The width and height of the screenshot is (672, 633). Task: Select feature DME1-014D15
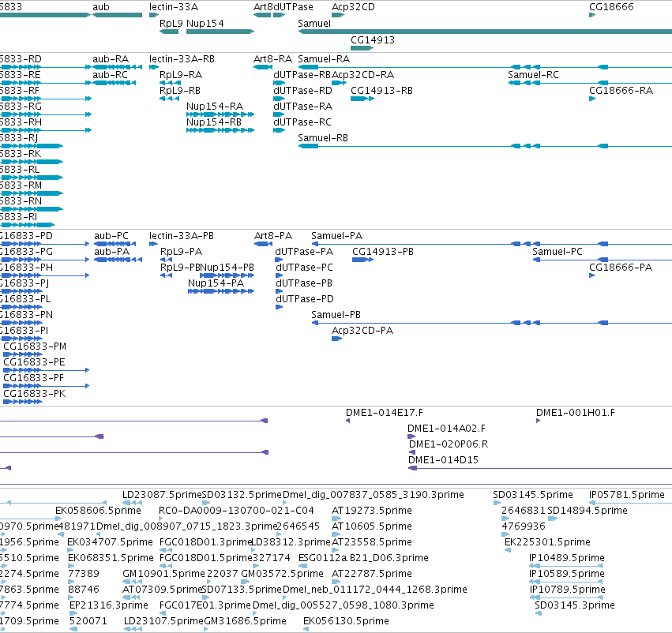coord(443,460)
